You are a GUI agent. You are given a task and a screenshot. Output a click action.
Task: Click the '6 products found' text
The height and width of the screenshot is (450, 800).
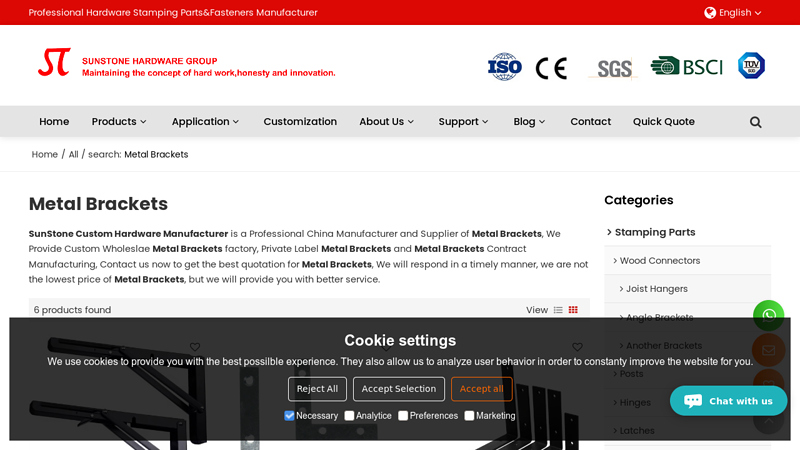tap(72, 310)
